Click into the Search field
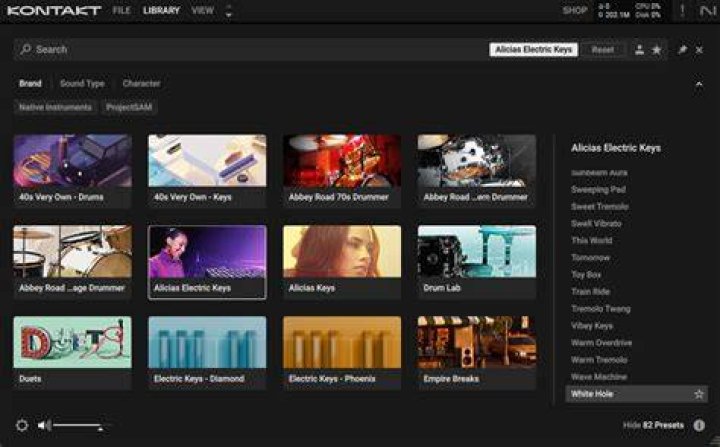Screen dimensions: 720x447 point(250,49)
